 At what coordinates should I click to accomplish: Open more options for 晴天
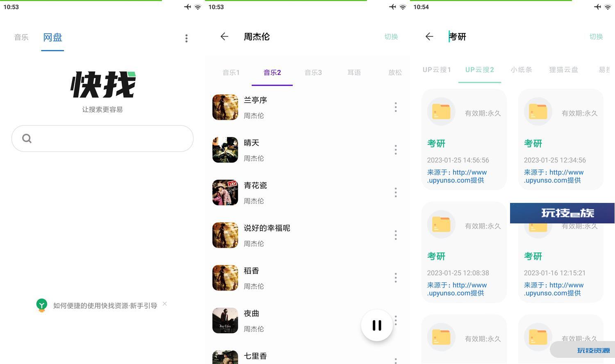(x=396, y=150)
